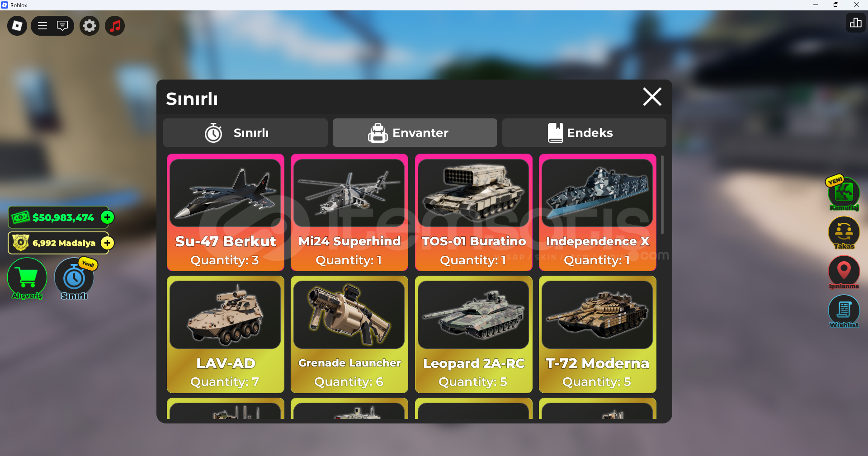868x456 pixels.
Task: Close the Sınırlı window with X
Action: (652, 97)
